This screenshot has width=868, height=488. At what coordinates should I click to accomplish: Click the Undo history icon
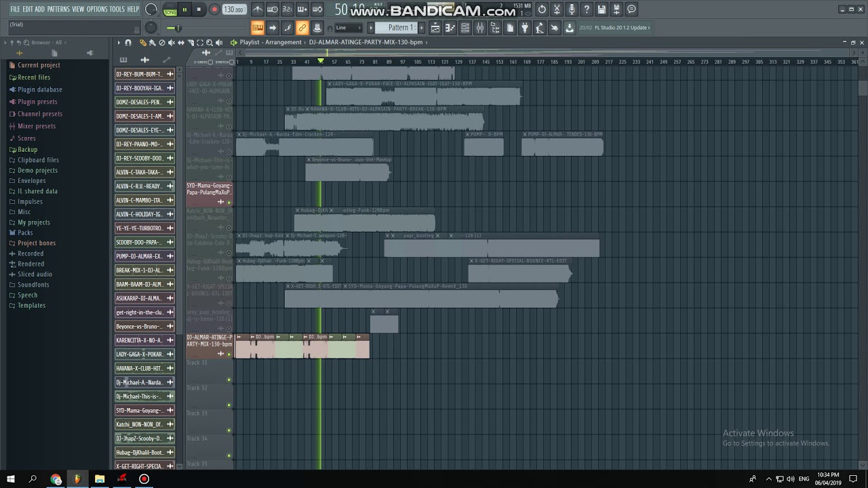tap(542, 9)
